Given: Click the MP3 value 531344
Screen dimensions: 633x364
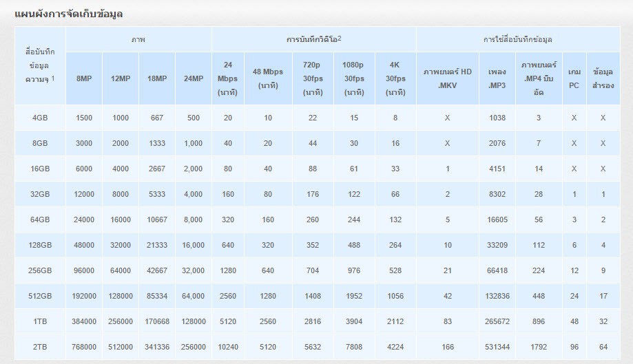Looking at the screenshot, I should [x=497, y=347].
